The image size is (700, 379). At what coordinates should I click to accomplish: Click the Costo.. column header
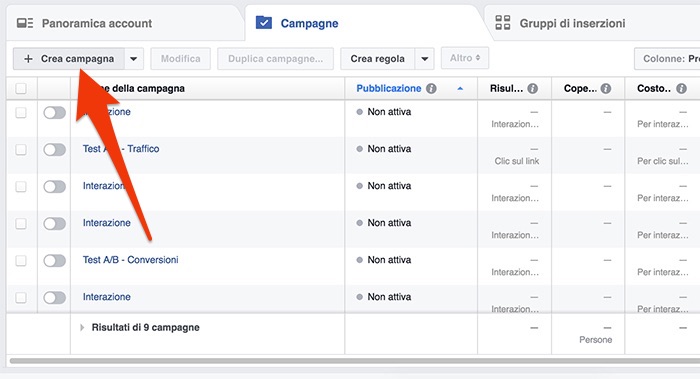(x=654, y=88)
